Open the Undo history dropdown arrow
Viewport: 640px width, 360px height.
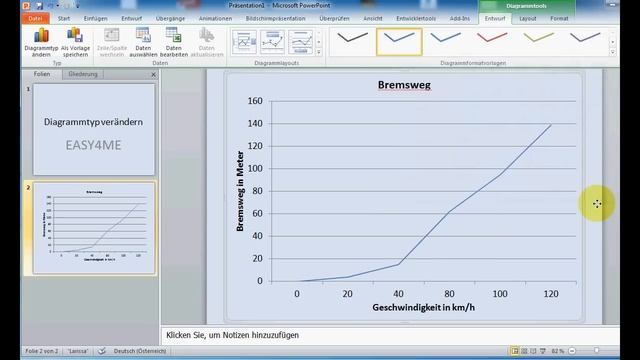(58, 6)
